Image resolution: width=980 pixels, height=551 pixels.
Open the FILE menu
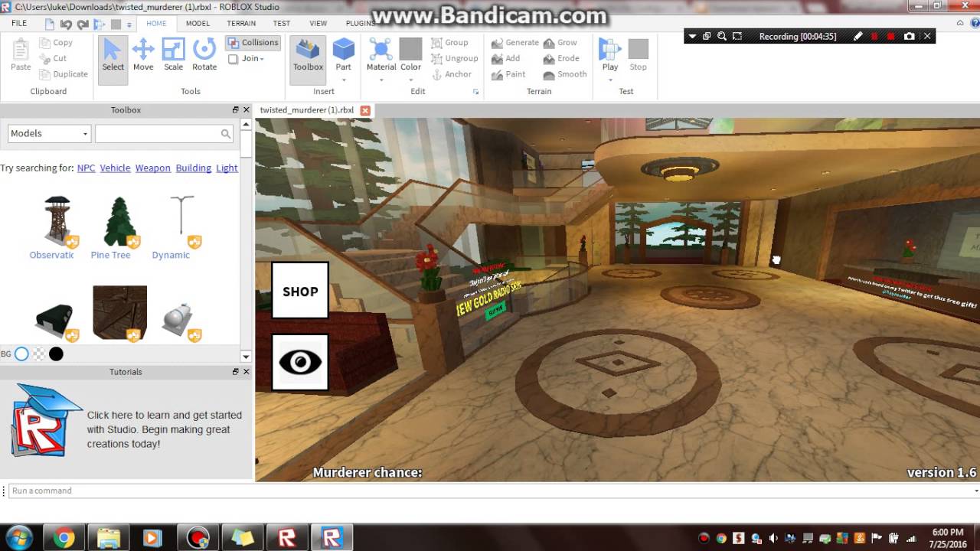[19, 24]
